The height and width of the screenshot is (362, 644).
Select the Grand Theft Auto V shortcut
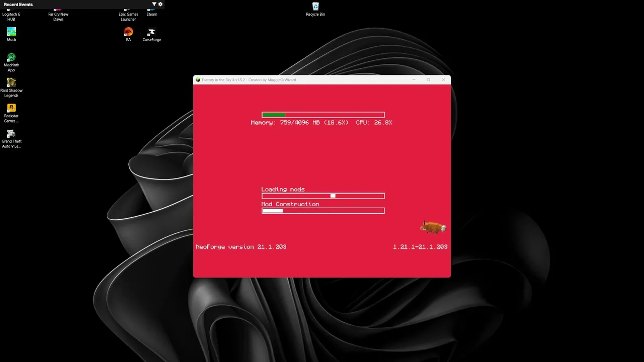tap(11, 139)
